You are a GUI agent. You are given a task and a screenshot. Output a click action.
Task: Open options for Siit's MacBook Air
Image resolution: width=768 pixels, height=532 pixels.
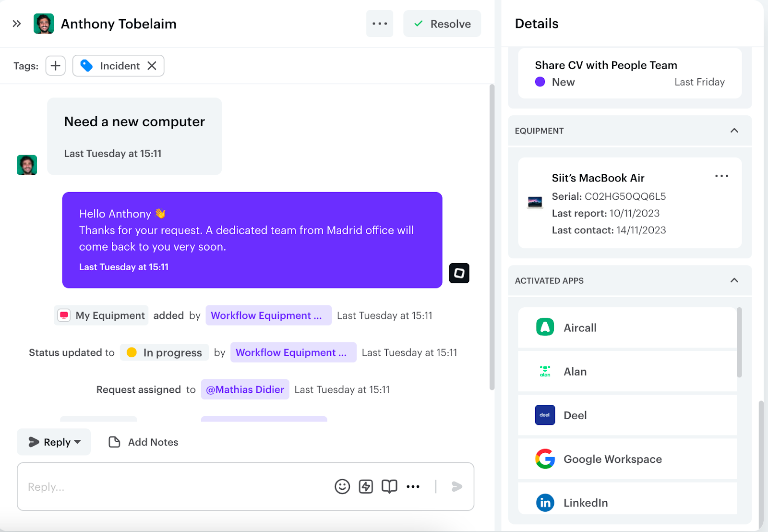722,176
